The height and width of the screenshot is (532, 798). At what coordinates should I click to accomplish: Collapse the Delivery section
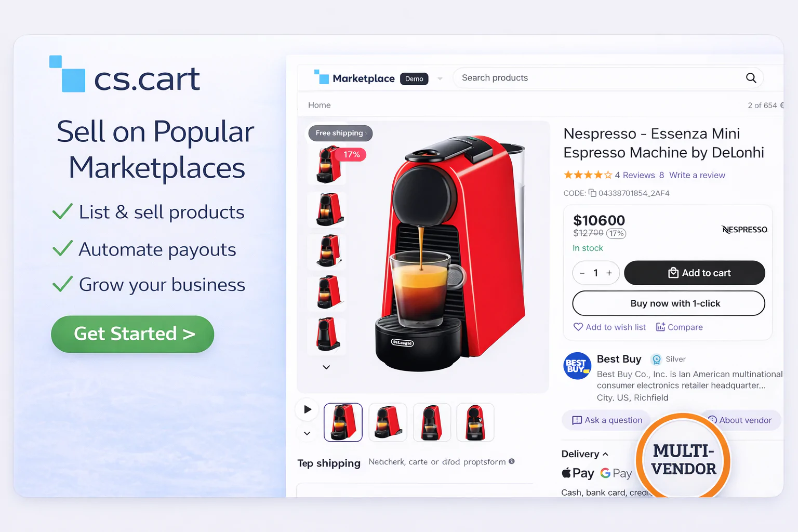point(605,454)
